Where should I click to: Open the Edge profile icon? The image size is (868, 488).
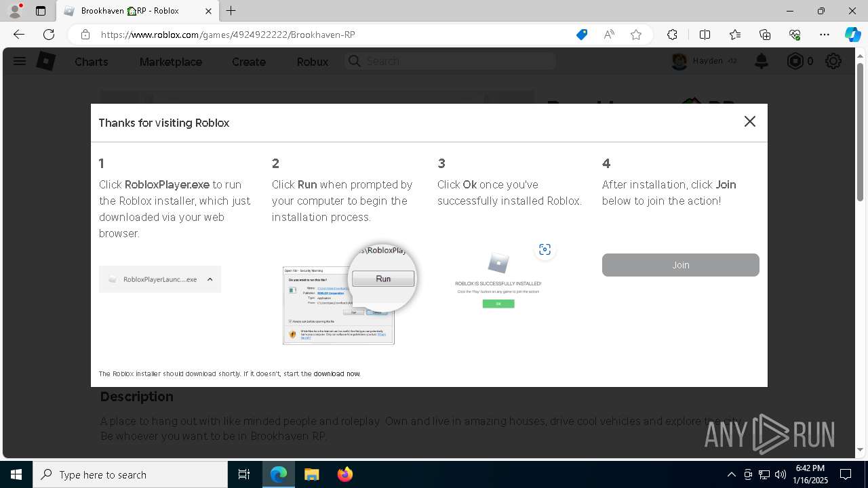click(15, 11)
